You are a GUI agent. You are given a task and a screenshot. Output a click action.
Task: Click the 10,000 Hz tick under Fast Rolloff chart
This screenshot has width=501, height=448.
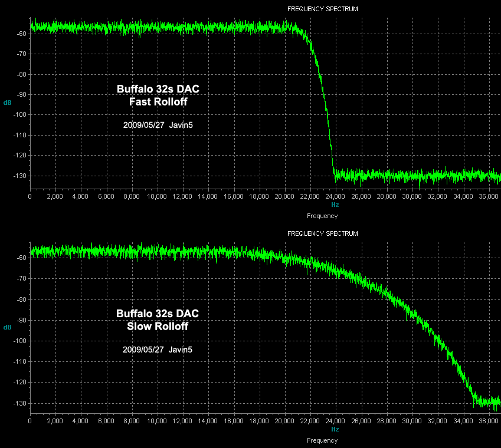coord(157,196)
